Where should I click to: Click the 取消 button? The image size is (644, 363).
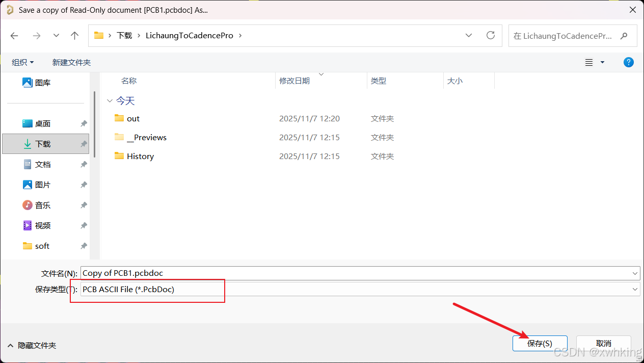[604, 343]
